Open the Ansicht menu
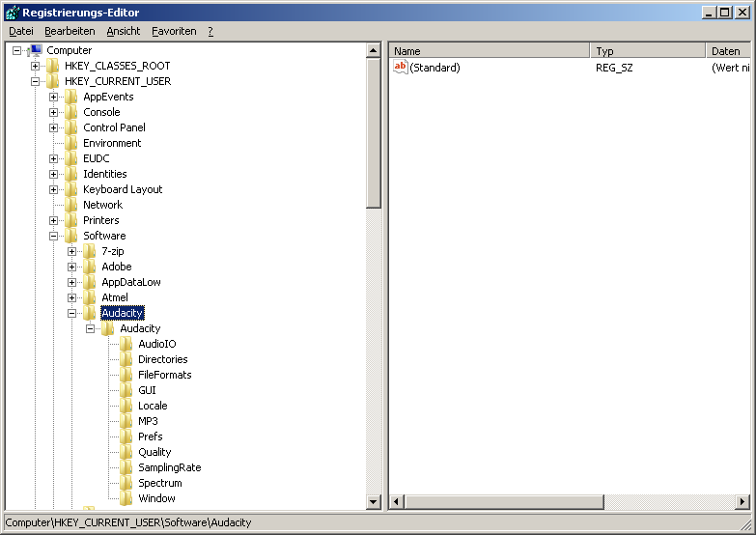 [124, 31]
